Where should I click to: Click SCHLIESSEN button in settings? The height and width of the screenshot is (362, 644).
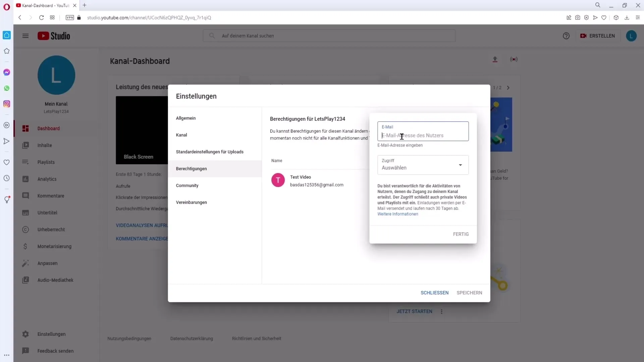pyautogui.click(x=434, y=293)
